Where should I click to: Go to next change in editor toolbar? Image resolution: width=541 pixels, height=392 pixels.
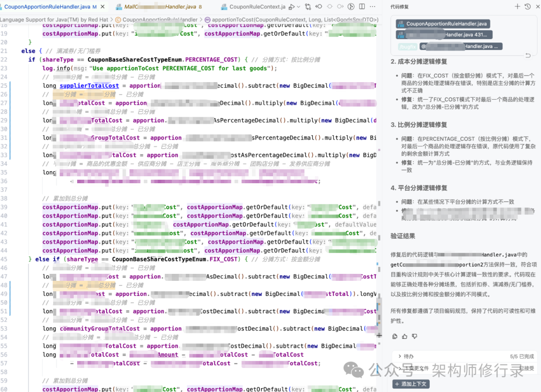pyautogui.click(x=341, y=7)
